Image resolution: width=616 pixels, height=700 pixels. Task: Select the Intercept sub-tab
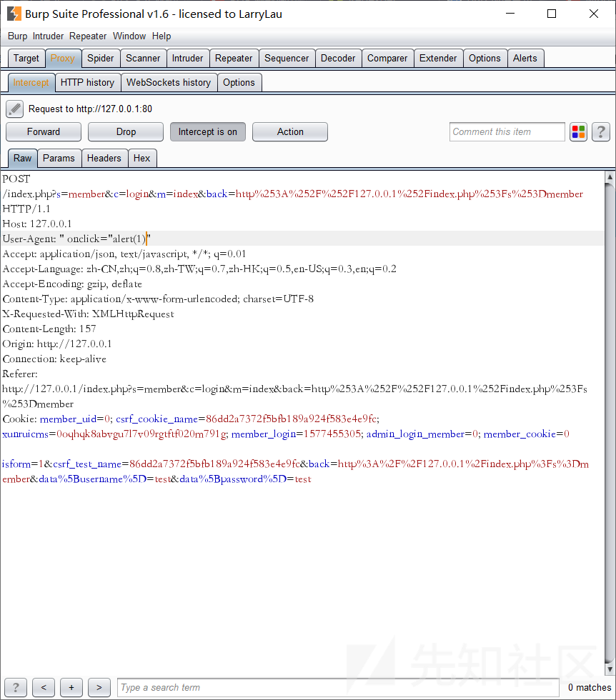31,83
